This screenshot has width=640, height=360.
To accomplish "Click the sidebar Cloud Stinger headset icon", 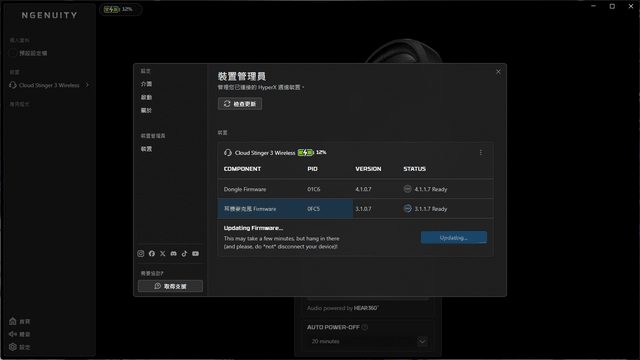I will click(x=13, y=85).
